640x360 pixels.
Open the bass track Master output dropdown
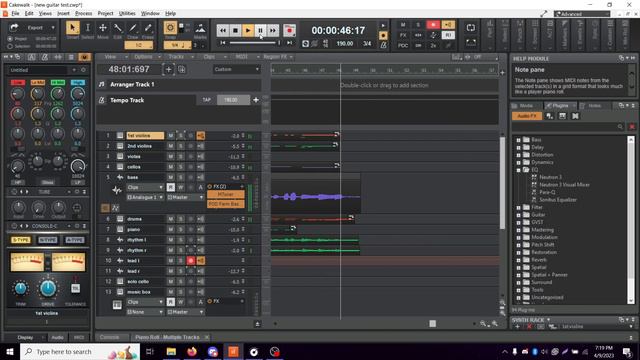[185, 198]
